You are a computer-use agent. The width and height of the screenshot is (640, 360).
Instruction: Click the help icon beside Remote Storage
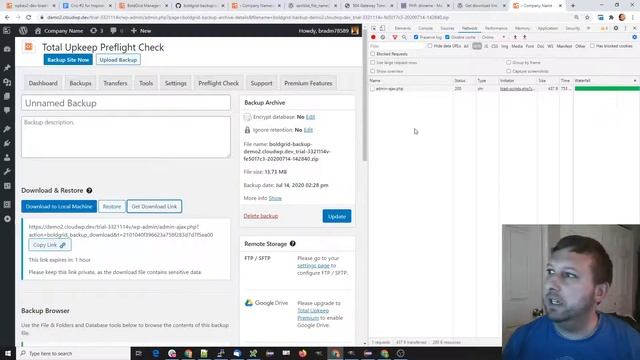pyautogui.click(x=293, y=244)
